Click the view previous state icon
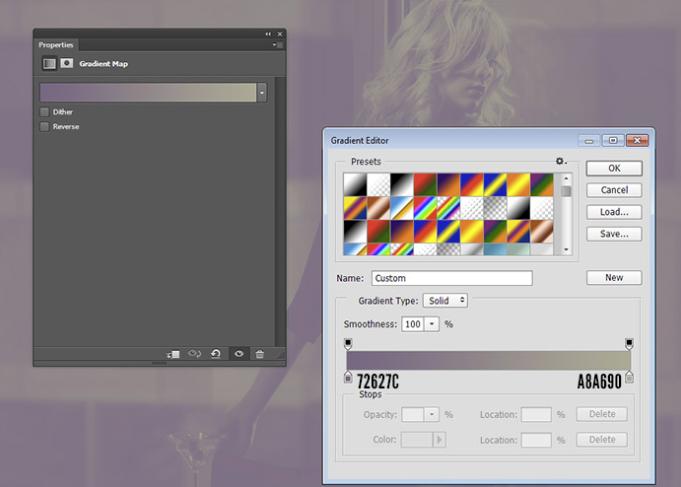The image size is (681, 487). 195,354
